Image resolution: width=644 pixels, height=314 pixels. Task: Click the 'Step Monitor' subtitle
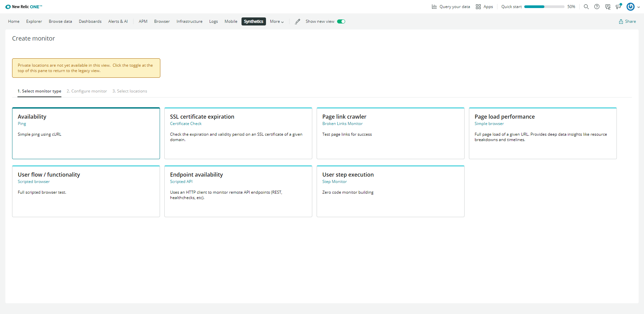[334, 182]
